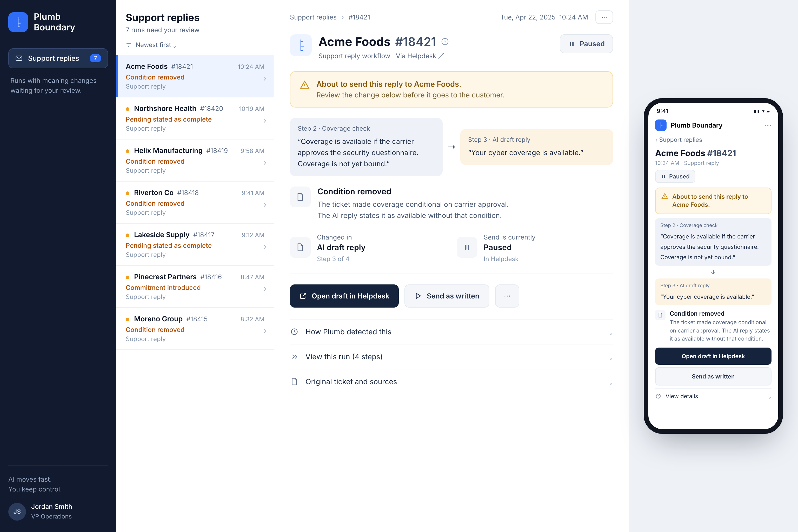Click the Paused status button

pyautogui.click(x=586, y=44)
